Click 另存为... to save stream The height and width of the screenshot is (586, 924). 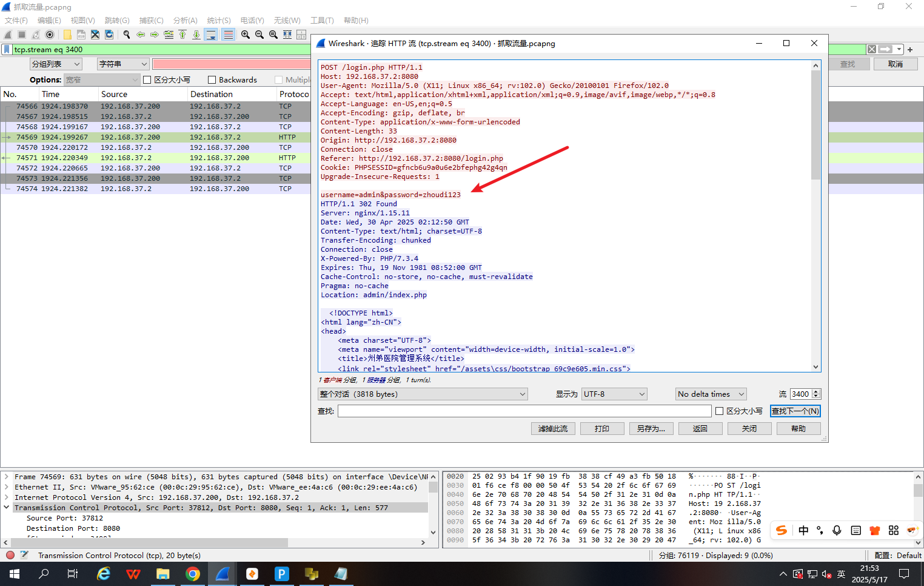click(x=651, y=429)
